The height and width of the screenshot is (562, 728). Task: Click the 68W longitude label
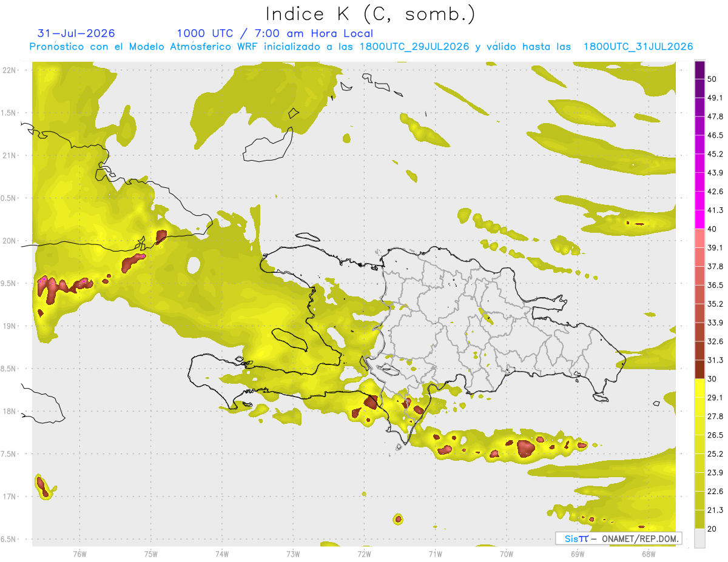[x=649, y=554]
